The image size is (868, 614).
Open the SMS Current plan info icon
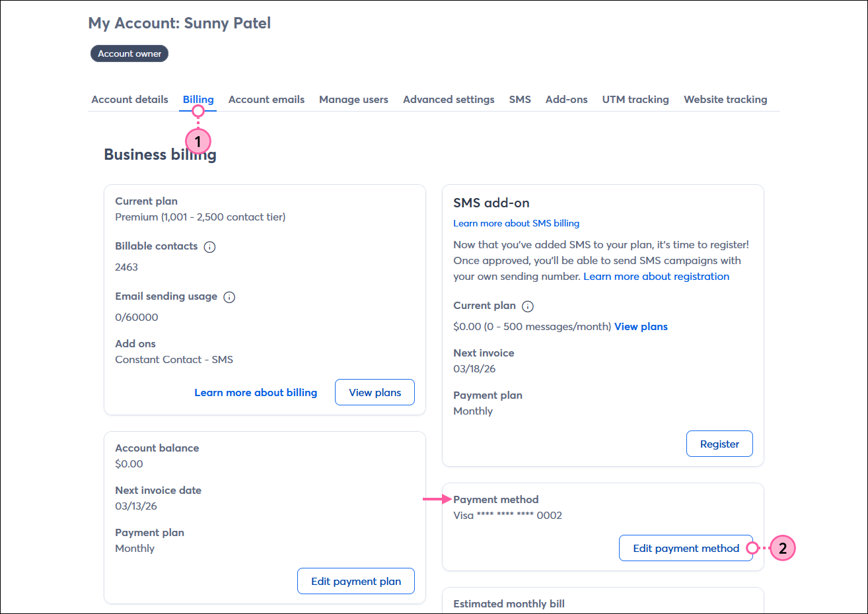(x=526, y=306)
